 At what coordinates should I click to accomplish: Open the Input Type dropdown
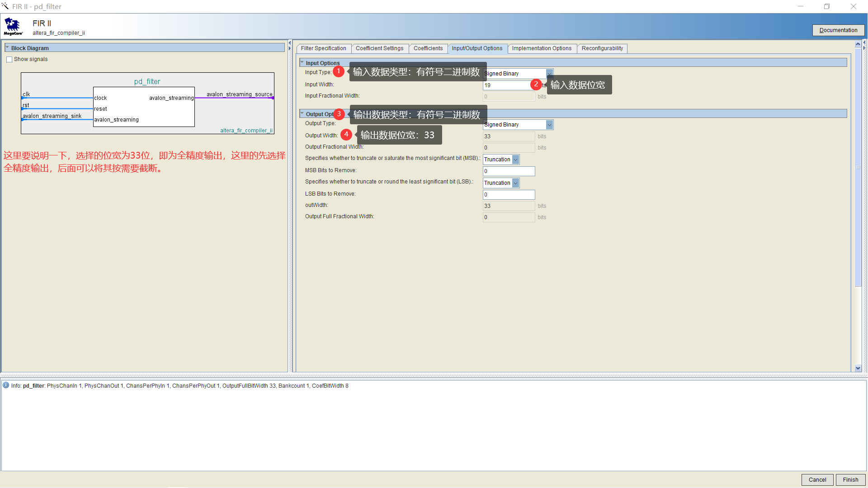(x=549, y=73)
